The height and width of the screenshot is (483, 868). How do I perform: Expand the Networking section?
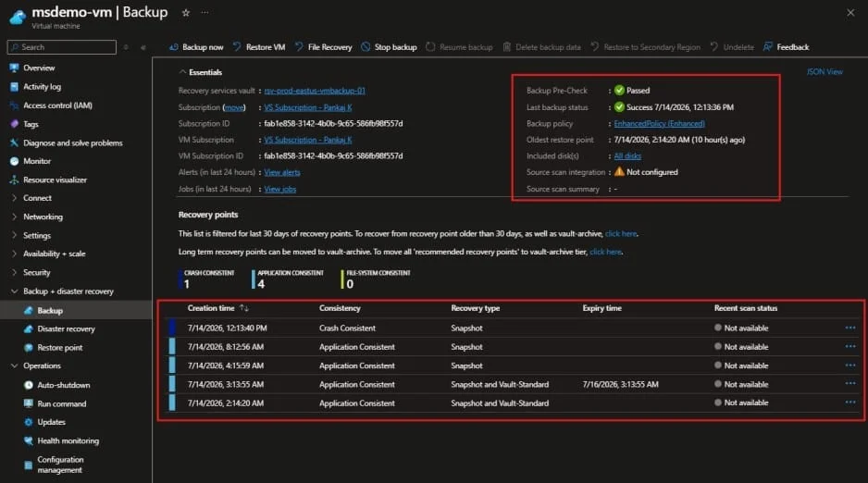point(15,217)
